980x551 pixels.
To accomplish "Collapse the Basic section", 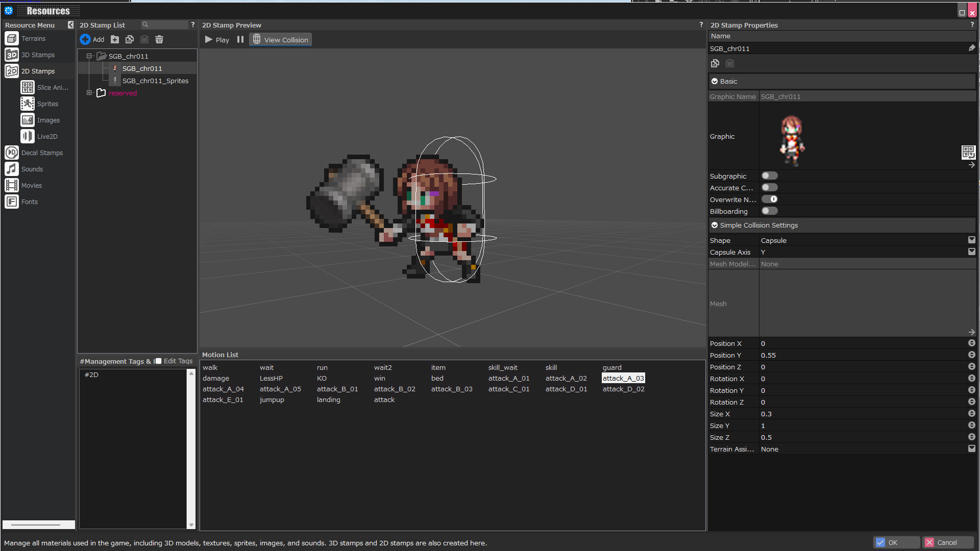I will pos(715,81).
